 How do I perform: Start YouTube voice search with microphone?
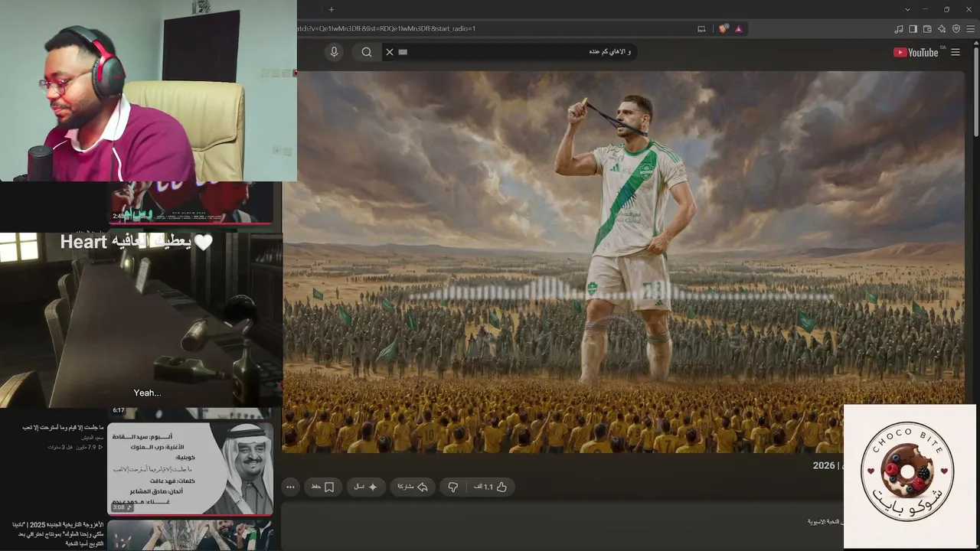334,52
